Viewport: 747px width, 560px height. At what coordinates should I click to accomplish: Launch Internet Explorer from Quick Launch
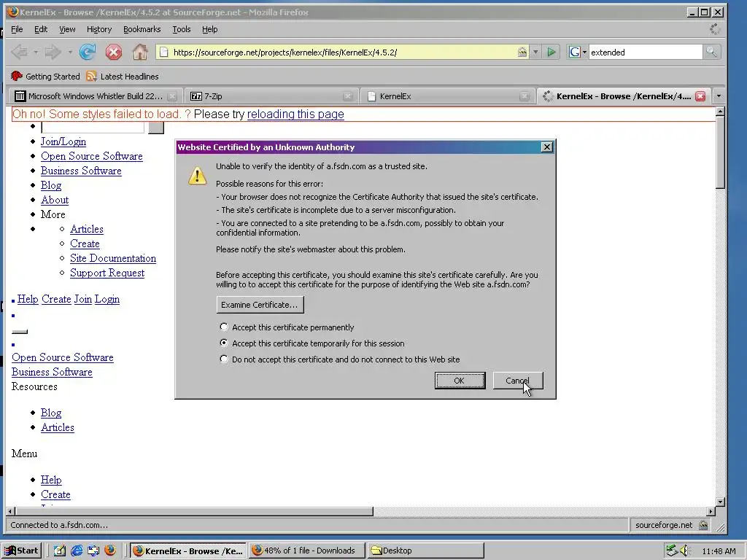[76, 551]
